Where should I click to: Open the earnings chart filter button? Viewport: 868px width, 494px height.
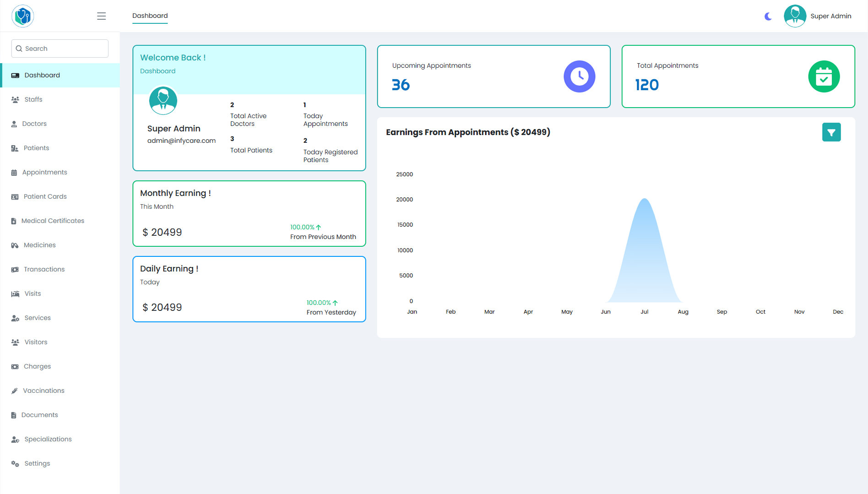coord(831,132)
